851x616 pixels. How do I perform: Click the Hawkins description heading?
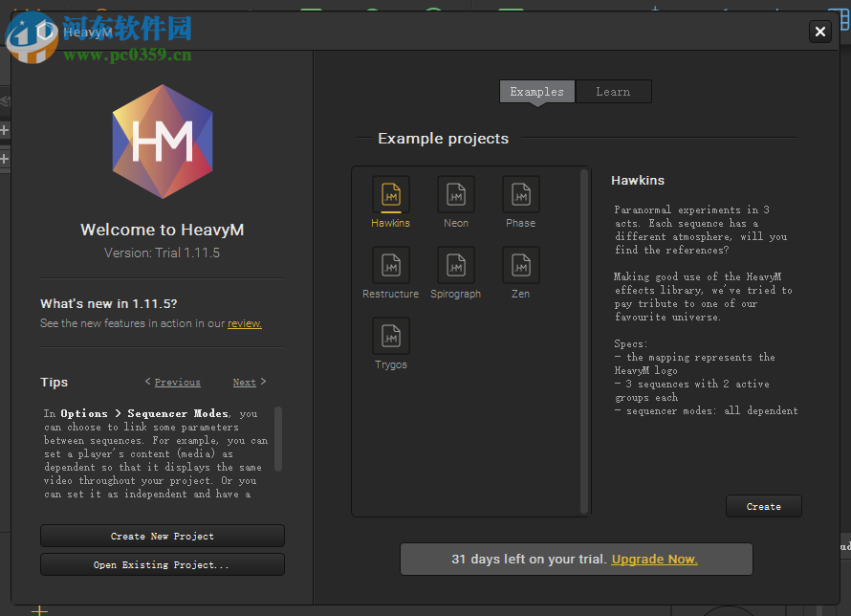[x=638, y=180]
